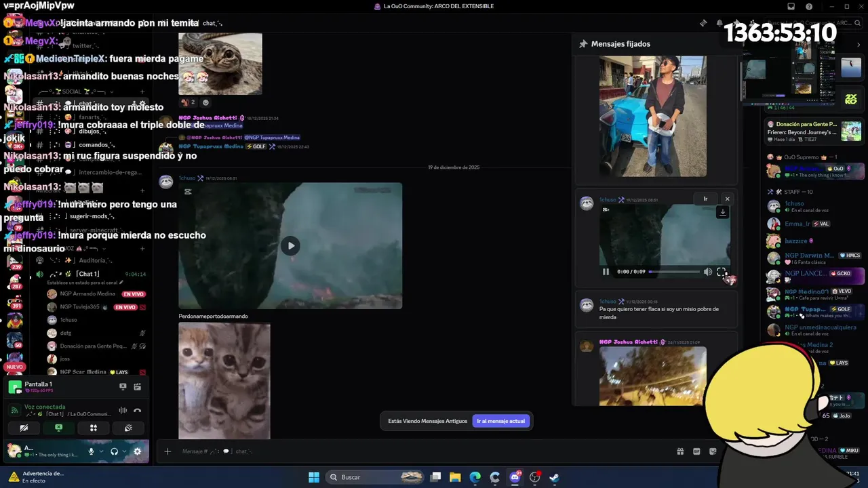The image size is (868, 488).
Task: Open Joshua Richetti pinned image
Action: pos(653,377)
